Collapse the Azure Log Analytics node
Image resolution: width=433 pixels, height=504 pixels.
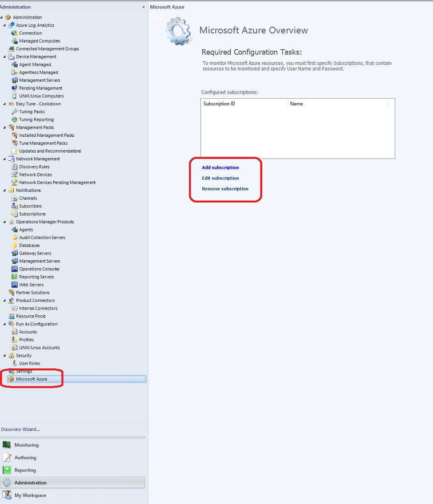[4, 25]
